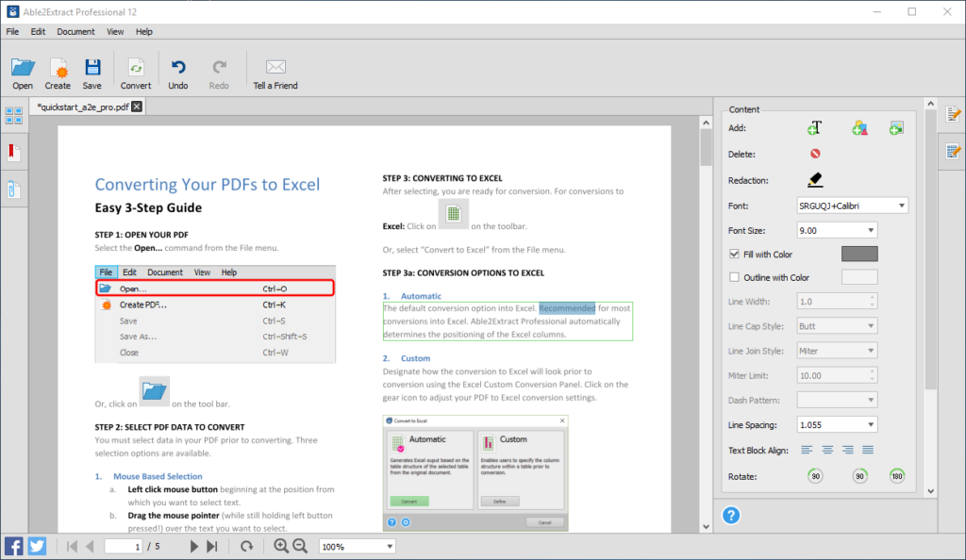The width and height of the screenshot is (966, 560).
Task: Select the Redaction tool
Action: [x=815, y=180]
